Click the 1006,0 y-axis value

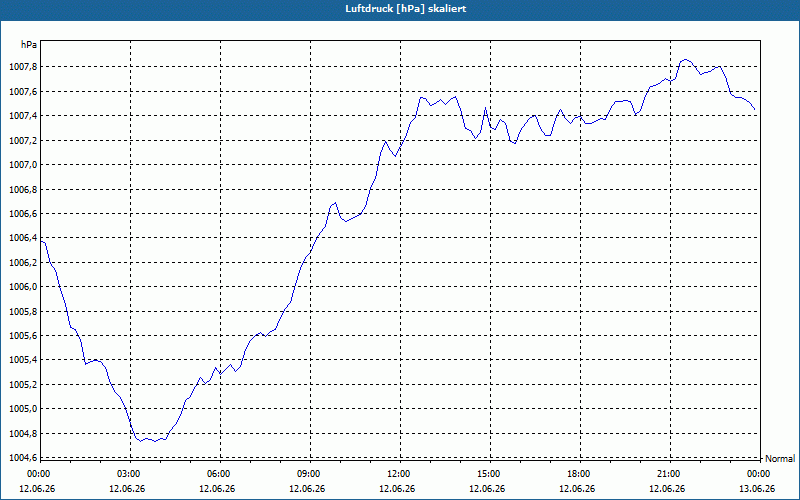tap(23, 287)
